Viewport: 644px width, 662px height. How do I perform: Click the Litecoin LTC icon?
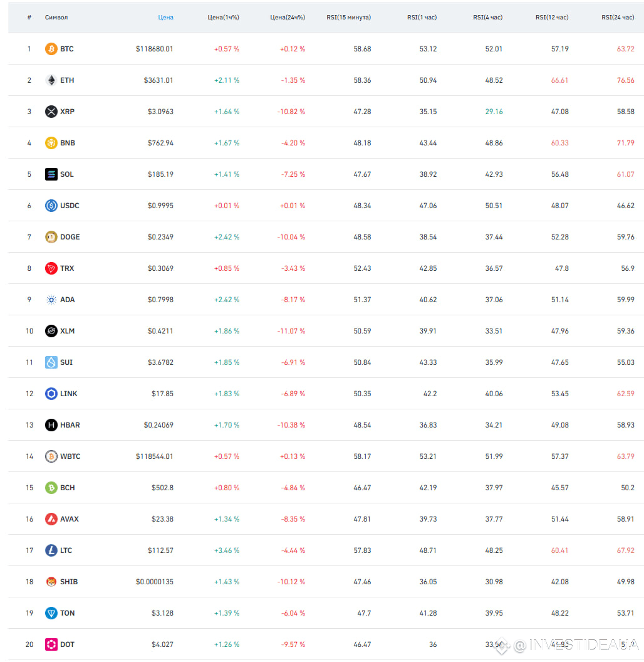(x=51, y=550)
